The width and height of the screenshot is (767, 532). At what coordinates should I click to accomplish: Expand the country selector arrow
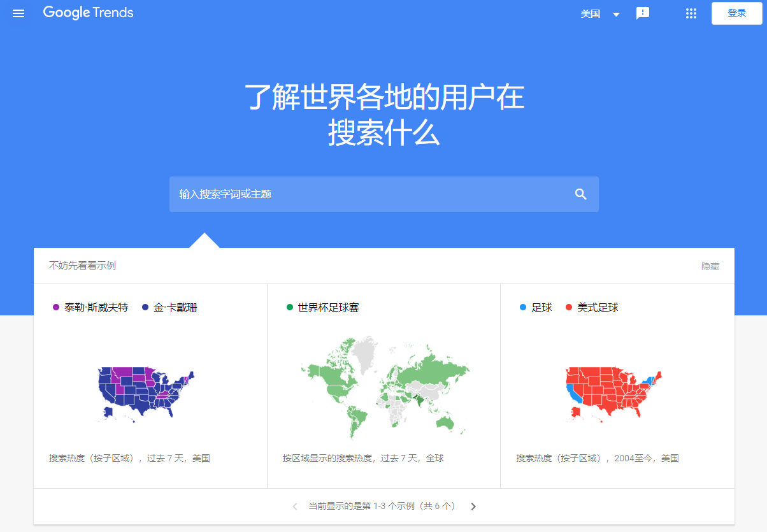click(615, 13)
